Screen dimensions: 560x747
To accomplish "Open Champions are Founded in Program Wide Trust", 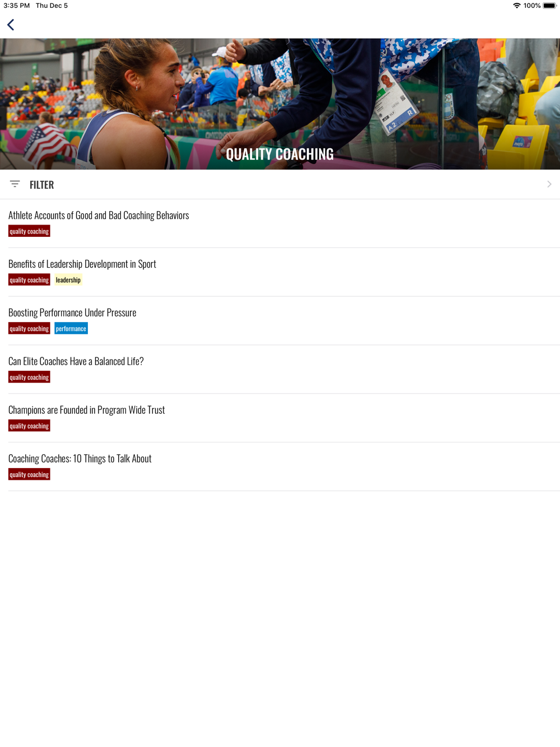I will point(87,410).
